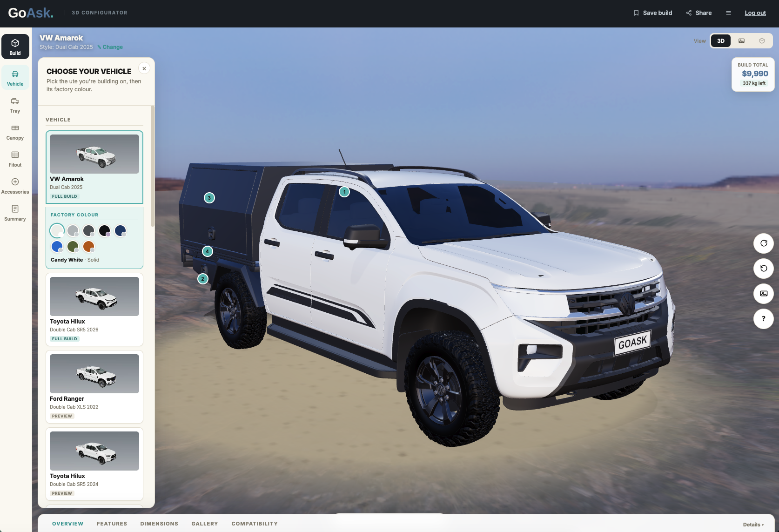The width and height of the screenshot is (779, 532).
Task: Select the olive green colour swatch
Action: tap(73, 246)
